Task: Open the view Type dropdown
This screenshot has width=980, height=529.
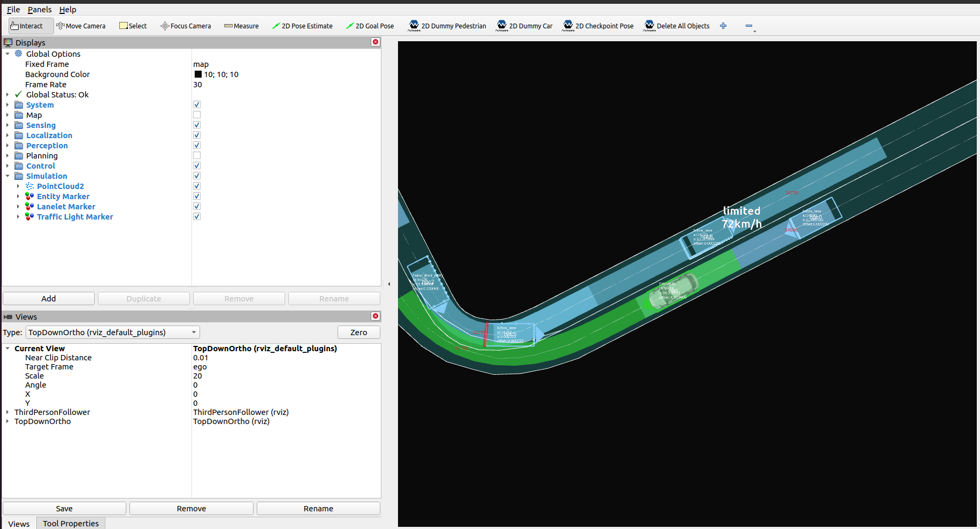Action: [112, 332]
